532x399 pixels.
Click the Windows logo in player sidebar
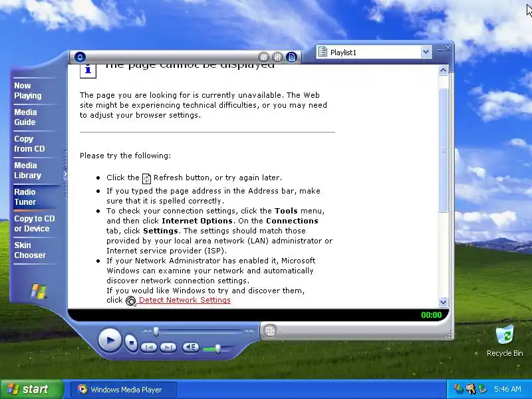(39, 291)
